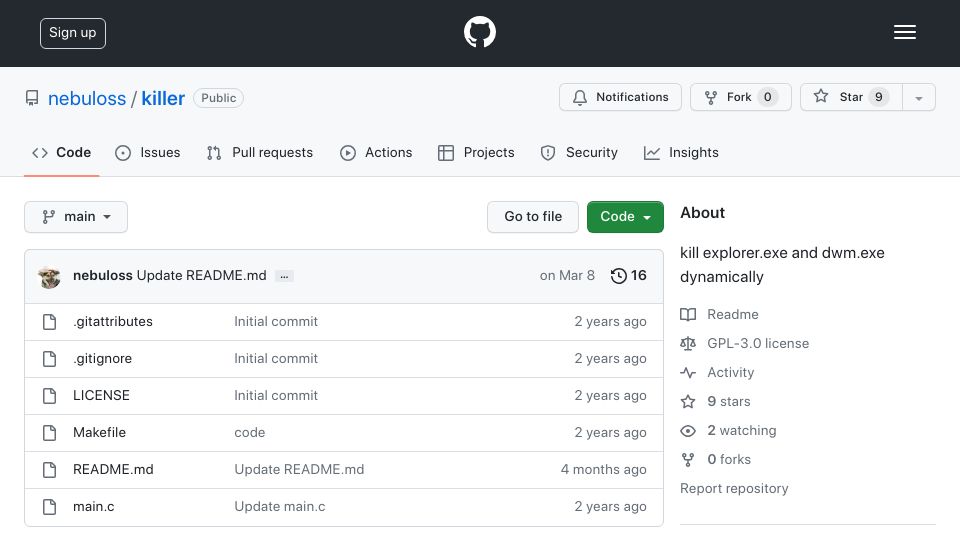
Task: Click the 'code' commit message for Makefile
Action: (250, 432)
